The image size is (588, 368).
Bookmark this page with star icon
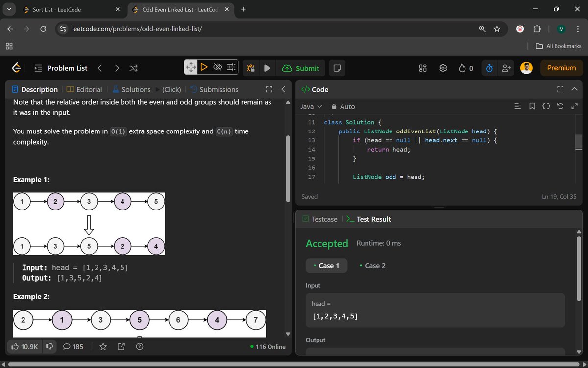(x=497, y=29)
